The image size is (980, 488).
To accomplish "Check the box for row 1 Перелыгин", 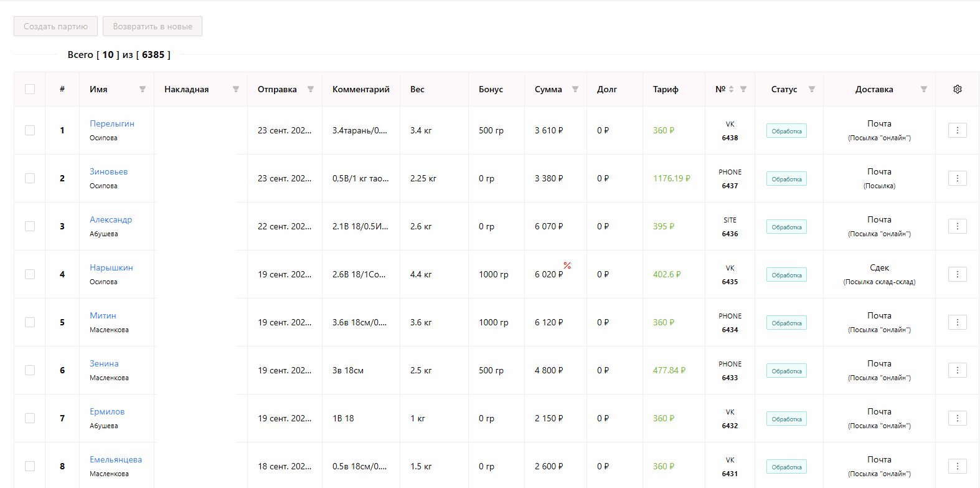I will 30,130.
